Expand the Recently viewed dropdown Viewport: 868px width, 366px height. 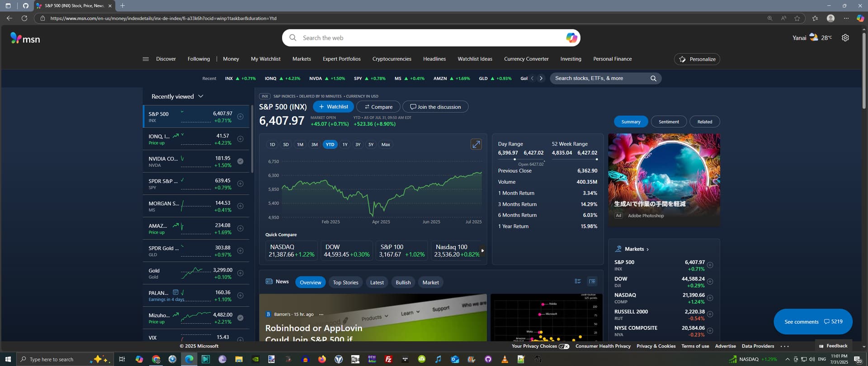point(201,96)
